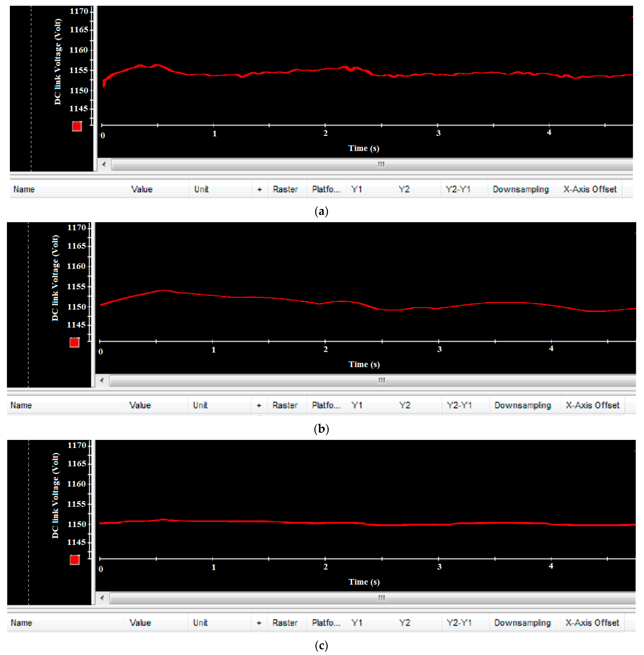Click the plus column header in table (b)
The image size is (644, 655).
click(259, 405)
